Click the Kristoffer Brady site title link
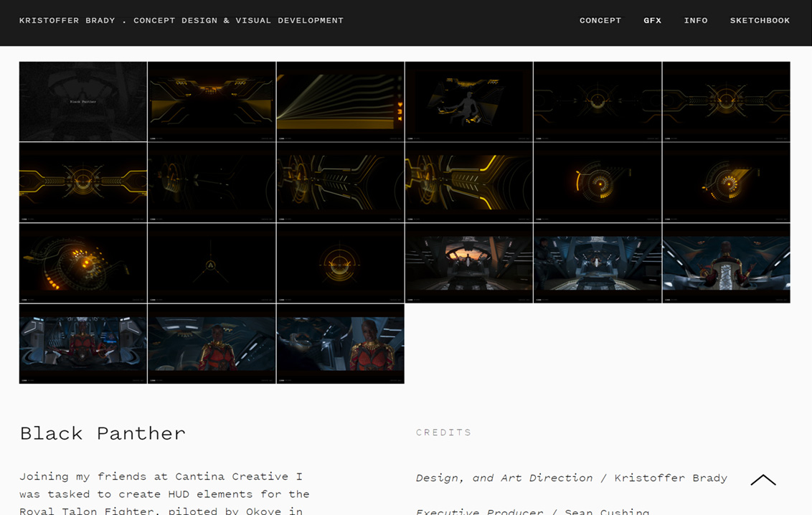Image resolution: width=812 pixels, height=515 pixels. 181,21
